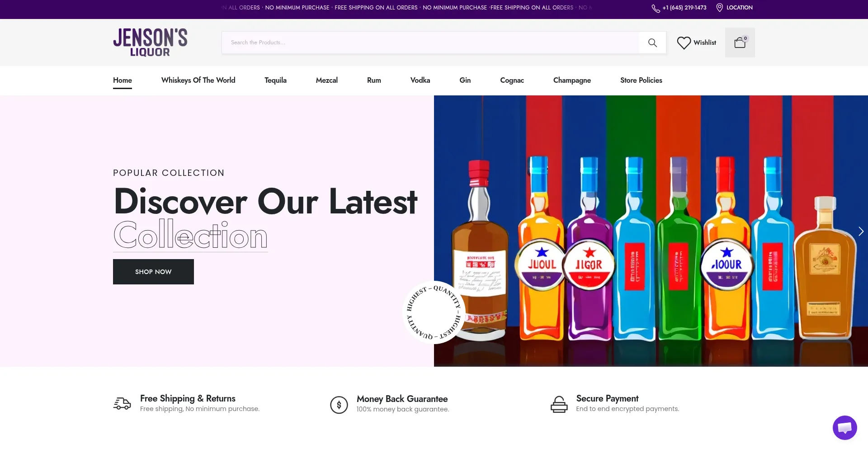This screenshot has width=868, height=449.
Task: Click the rotating Highest Quantity badge
Action: pyautogui.click(x=434, y=312)
